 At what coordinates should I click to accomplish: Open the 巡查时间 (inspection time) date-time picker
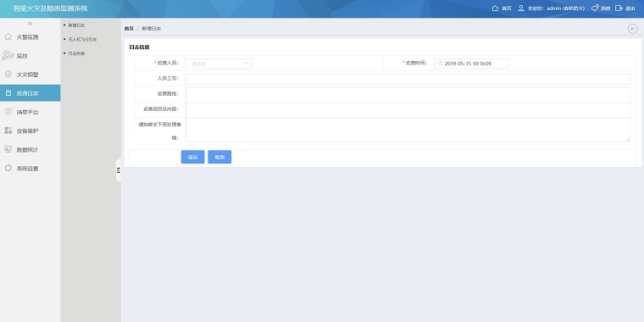471,64
